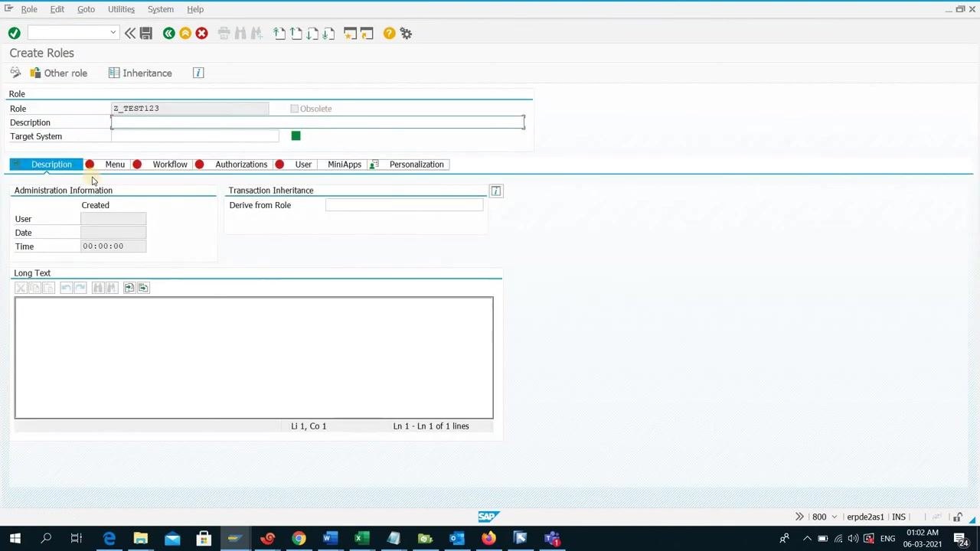Open SAP Help via question mark icon

pos(390,33)
